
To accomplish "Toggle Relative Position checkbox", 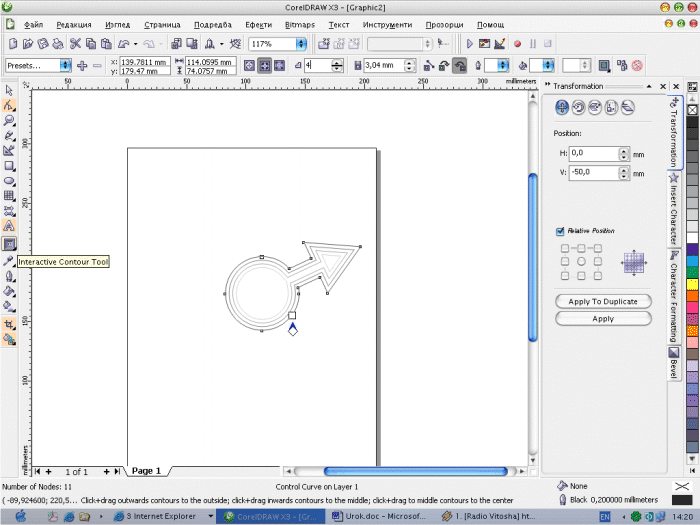I will pos(560,231).
